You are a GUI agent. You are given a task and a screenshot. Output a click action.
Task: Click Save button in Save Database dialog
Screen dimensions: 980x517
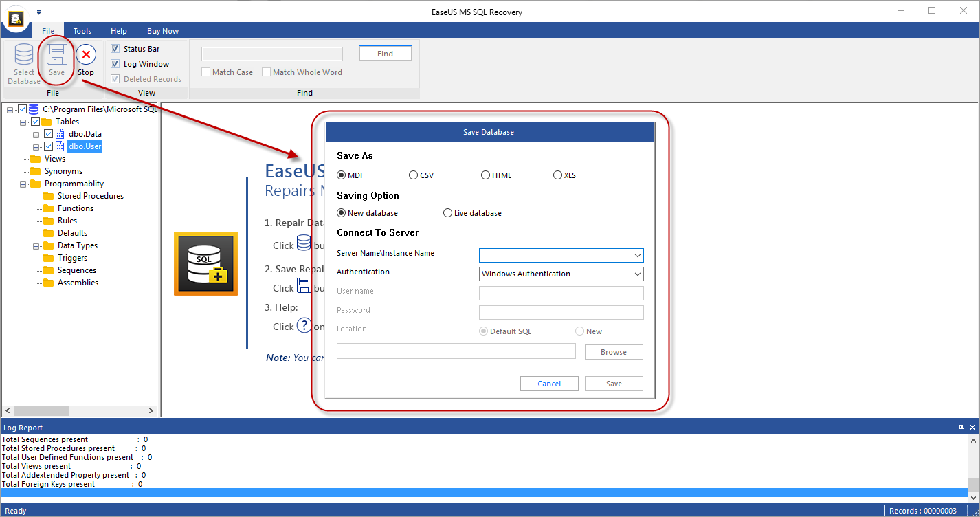(x=614, y=384)
